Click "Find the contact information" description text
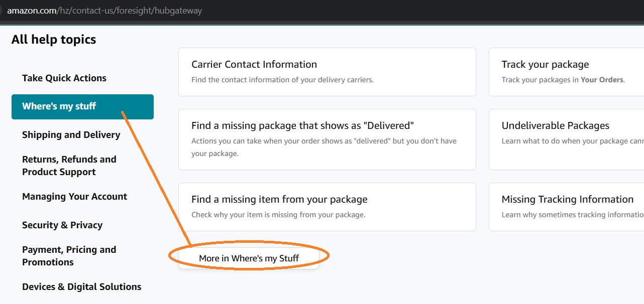The image size is (644, 304). pos(282,80)
